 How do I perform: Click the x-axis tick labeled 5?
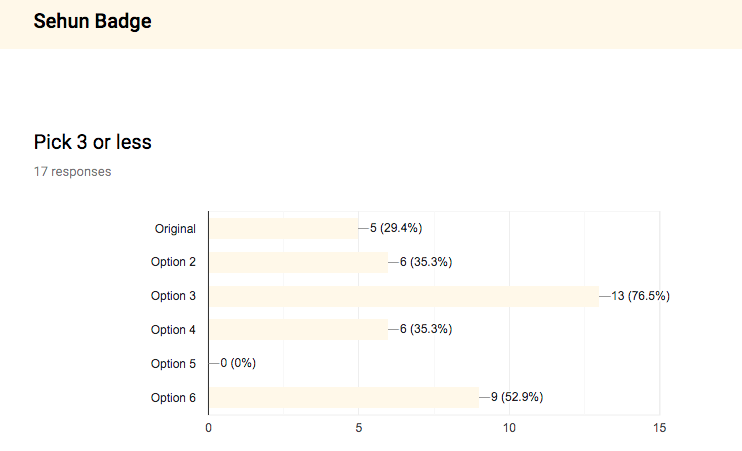tap(359, 428)
